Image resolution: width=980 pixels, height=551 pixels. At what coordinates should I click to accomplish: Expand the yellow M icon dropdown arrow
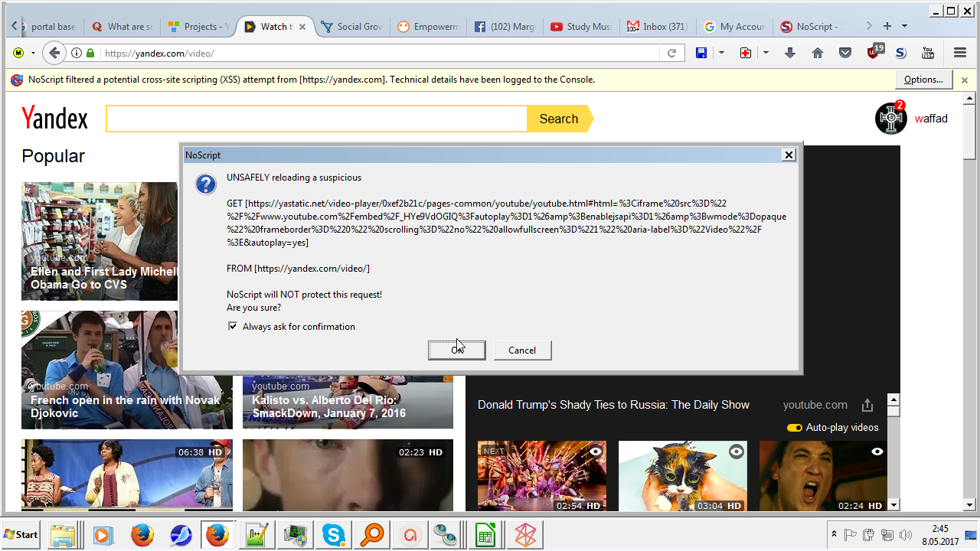(33, 53)
